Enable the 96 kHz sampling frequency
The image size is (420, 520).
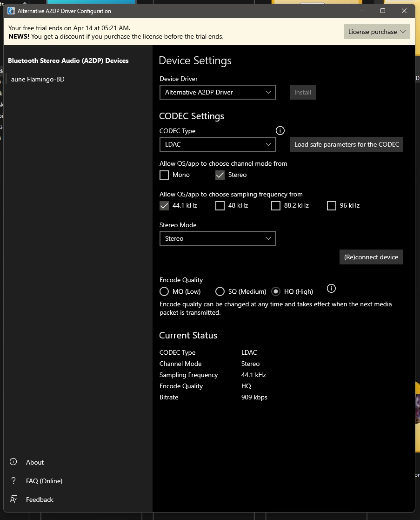click(x=332, y=206)
